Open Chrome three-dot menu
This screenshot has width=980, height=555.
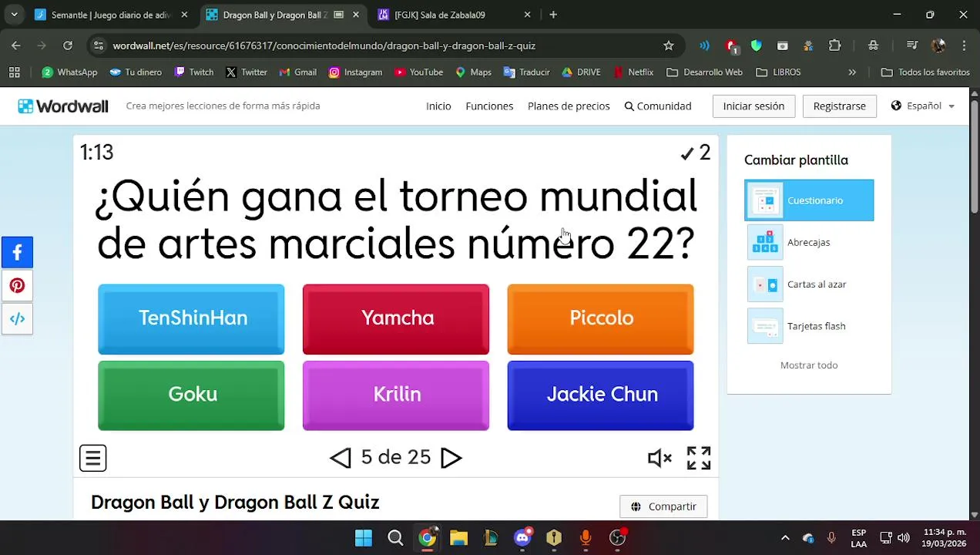tap(964, 45)
